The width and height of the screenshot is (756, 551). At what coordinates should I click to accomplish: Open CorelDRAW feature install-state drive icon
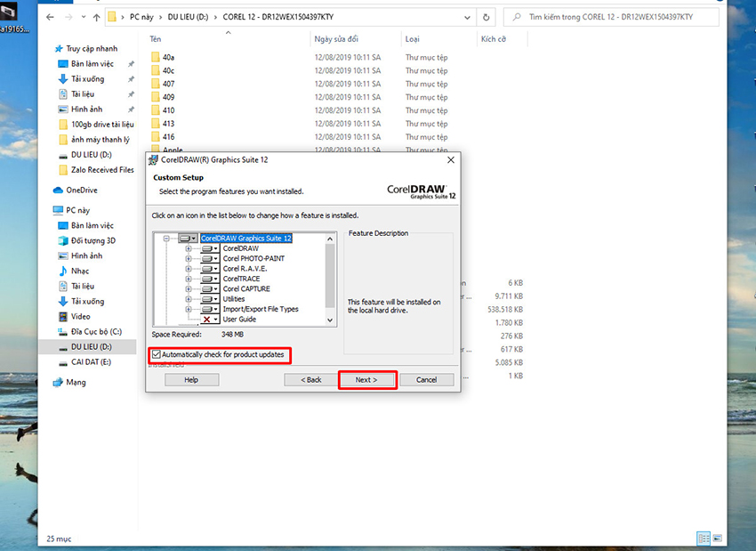coord(210,248)
